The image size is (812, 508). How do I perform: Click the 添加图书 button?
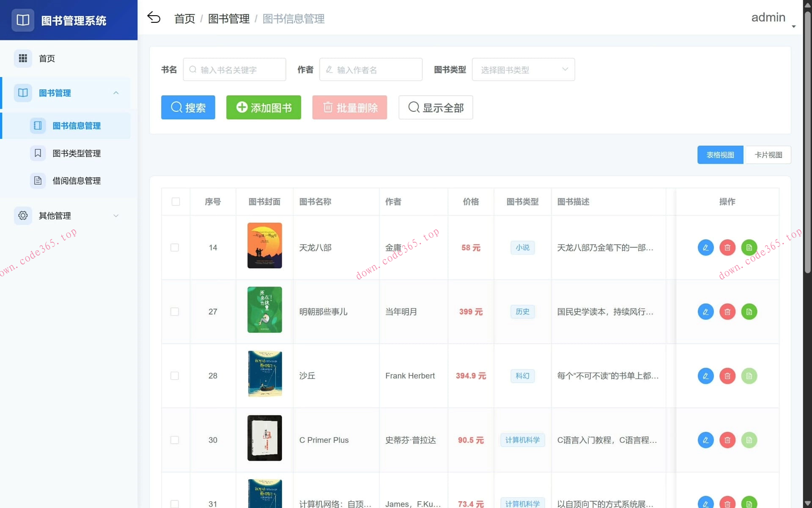pos(263,107)
